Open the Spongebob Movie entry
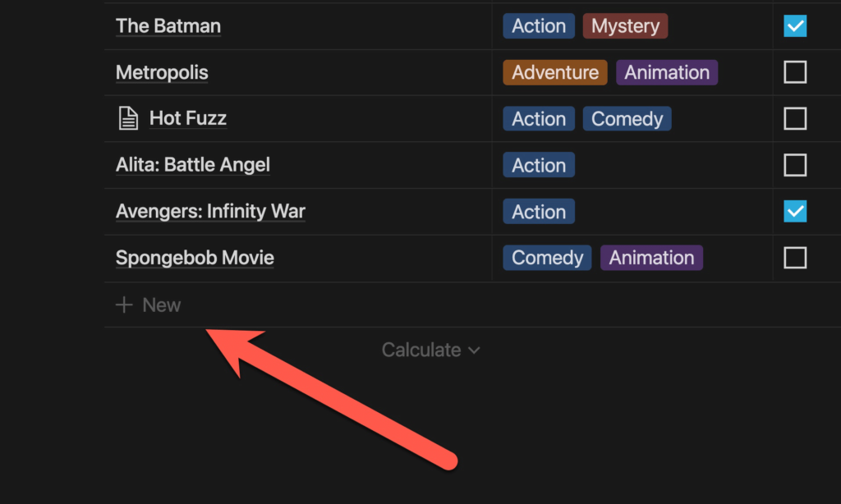The width and height of the screenshot is (841, 504). 195,258
